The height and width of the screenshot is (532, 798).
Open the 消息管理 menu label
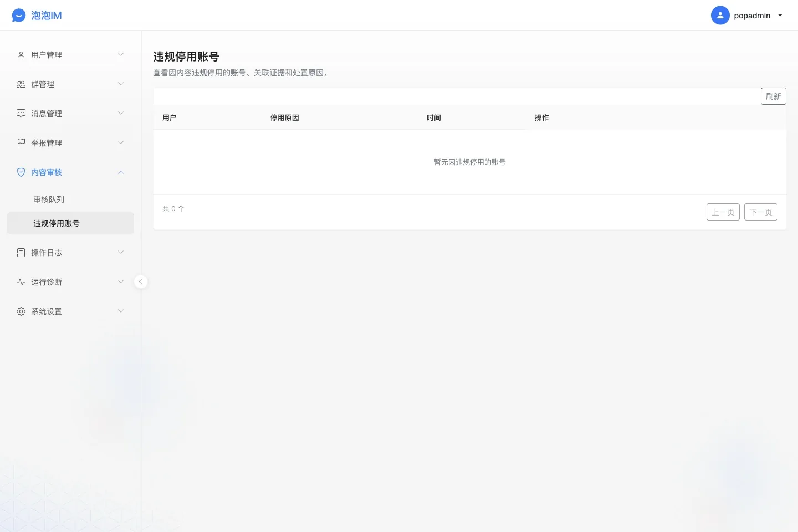(x=47, y=114)
